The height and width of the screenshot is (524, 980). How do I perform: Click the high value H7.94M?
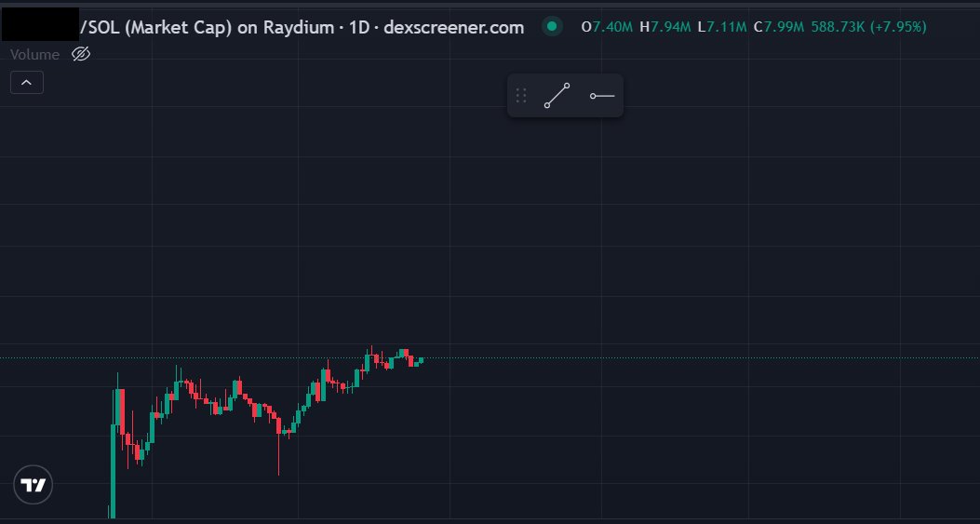665,27
